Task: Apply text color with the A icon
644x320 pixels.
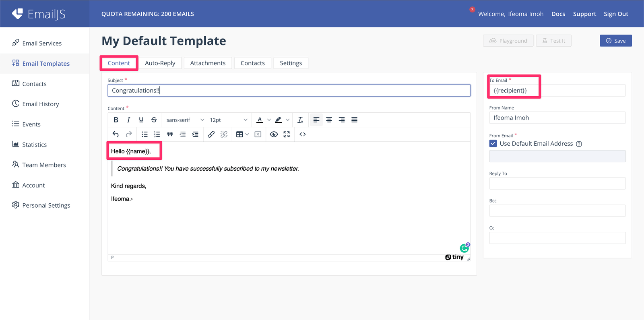Action: click(x=260, y=120)
